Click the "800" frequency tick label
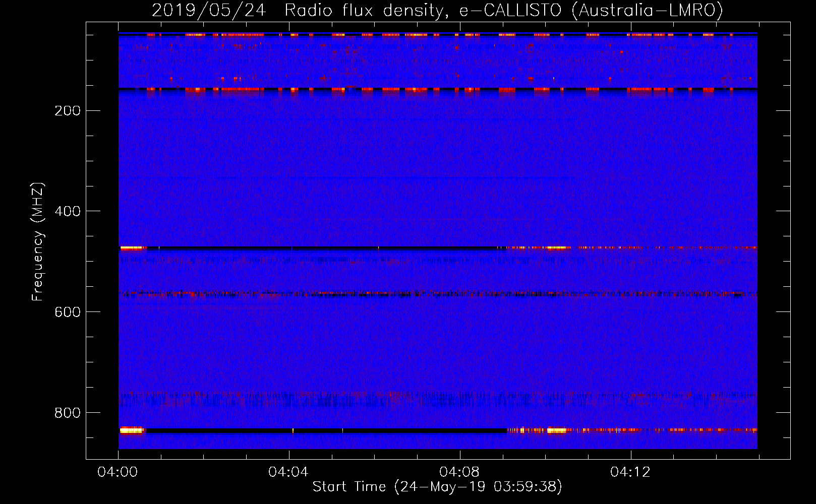The width and height of the screenshot is (816, 504). (68, 413)
